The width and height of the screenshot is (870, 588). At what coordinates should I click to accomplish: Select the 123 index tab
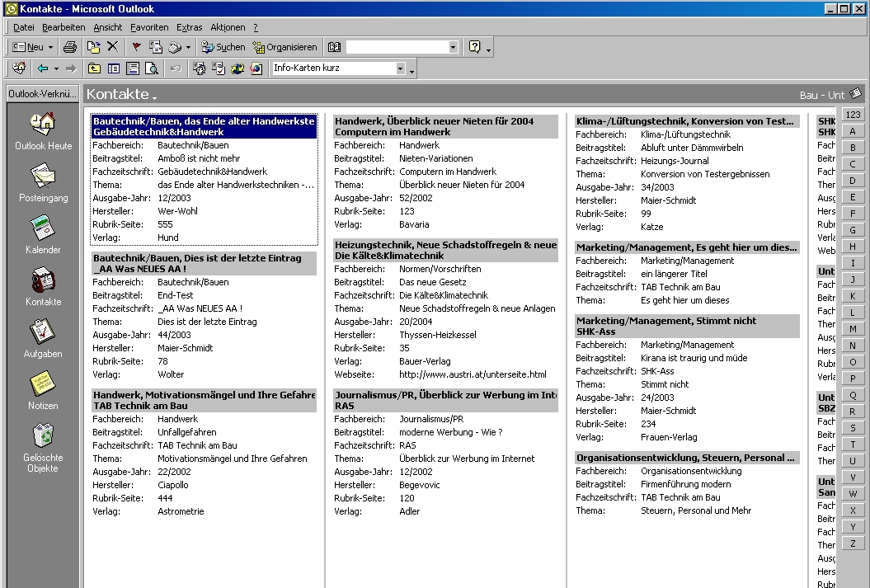pyautogui.click(x=853, y=114)
